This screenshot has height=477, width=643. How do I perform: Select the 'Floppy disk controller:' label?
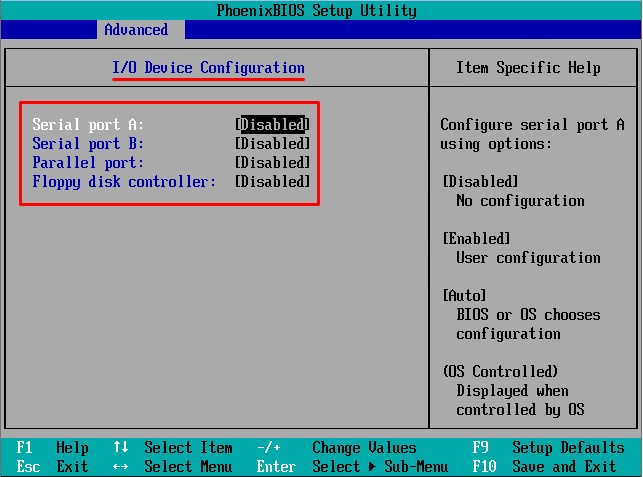pyautogui.click(x=124, y=182)
